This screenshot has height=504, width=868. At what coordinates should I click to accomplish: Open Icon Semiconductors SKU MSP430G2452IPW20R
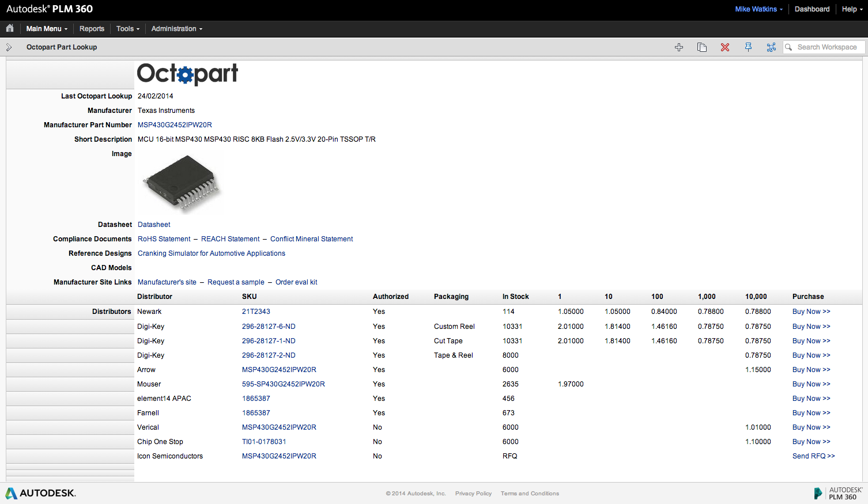pos(279,456)
